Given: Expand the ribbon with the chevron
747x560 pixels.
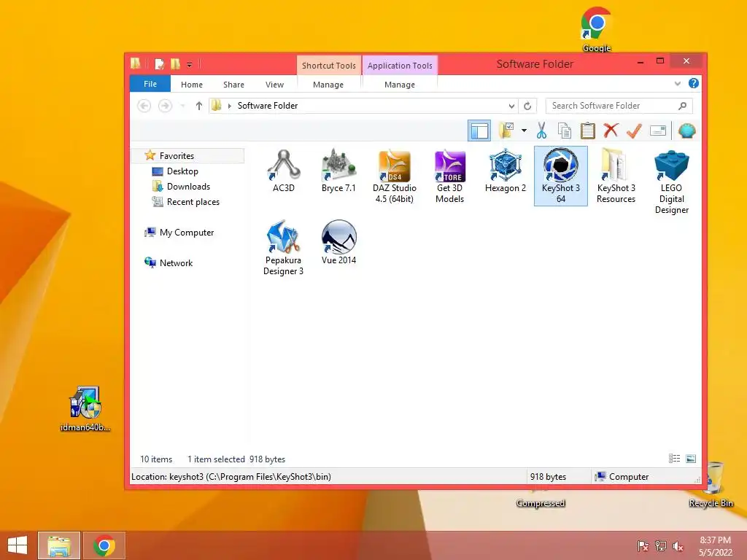Looking at the screenshot, I should point(678,84).
